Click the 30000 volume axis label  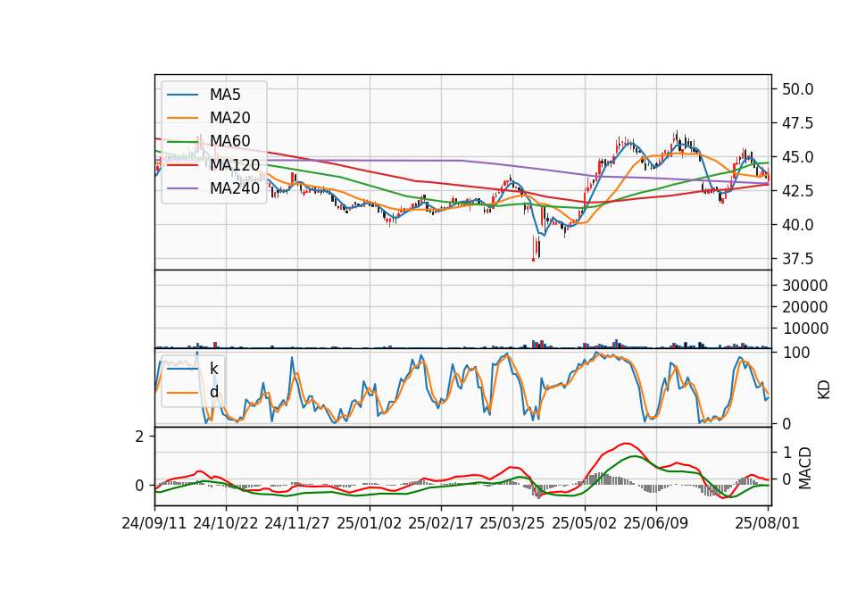(805, 286)
